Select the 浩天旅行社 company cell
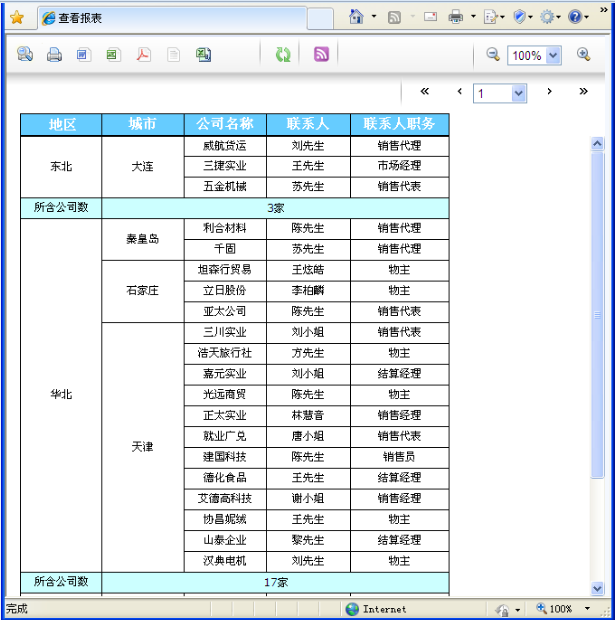The height and width of the screenshot is (620, 615). [x=225, y=353]
